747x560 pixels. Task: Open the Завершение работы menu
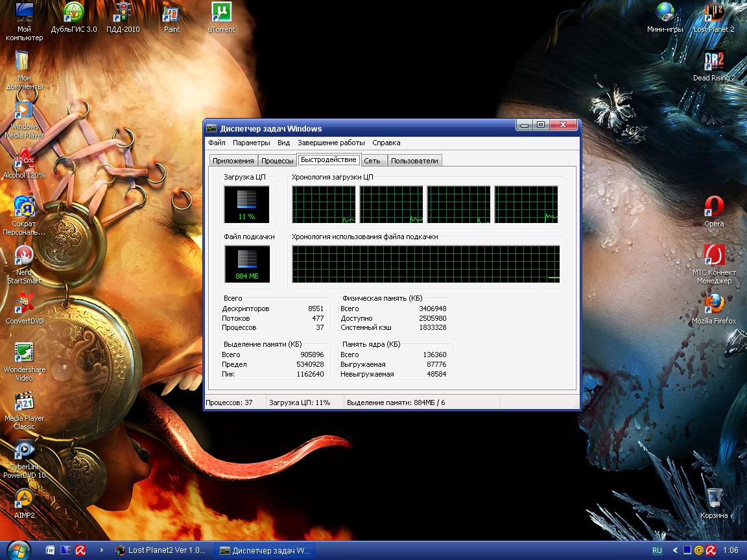pyautogui.click(x=331, y=143)
